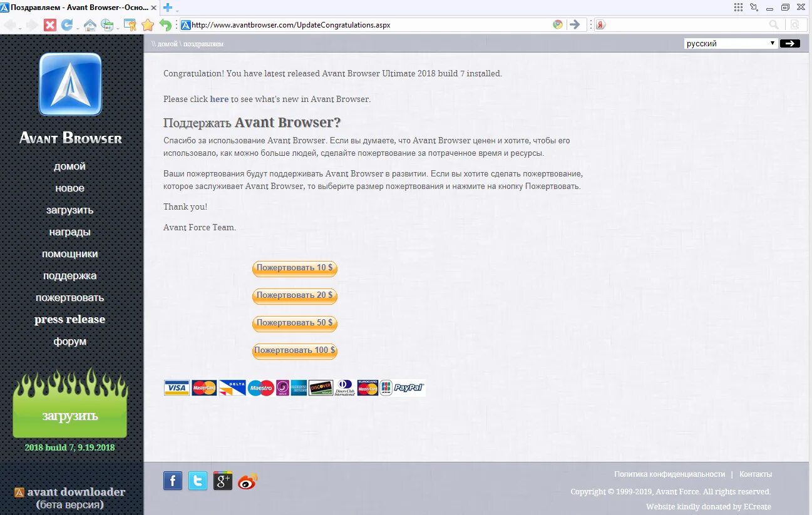Open the grid menu icon in title bar
The height and width of the screenshot is (515, 812).
coord(738,7)
